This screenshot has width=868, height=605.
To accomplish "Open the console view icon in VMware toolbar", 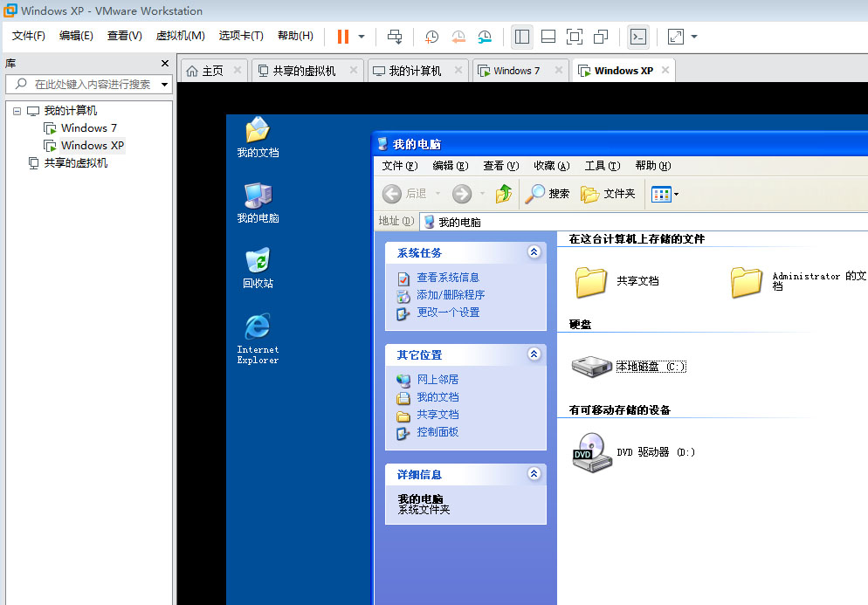I will 638,37.
